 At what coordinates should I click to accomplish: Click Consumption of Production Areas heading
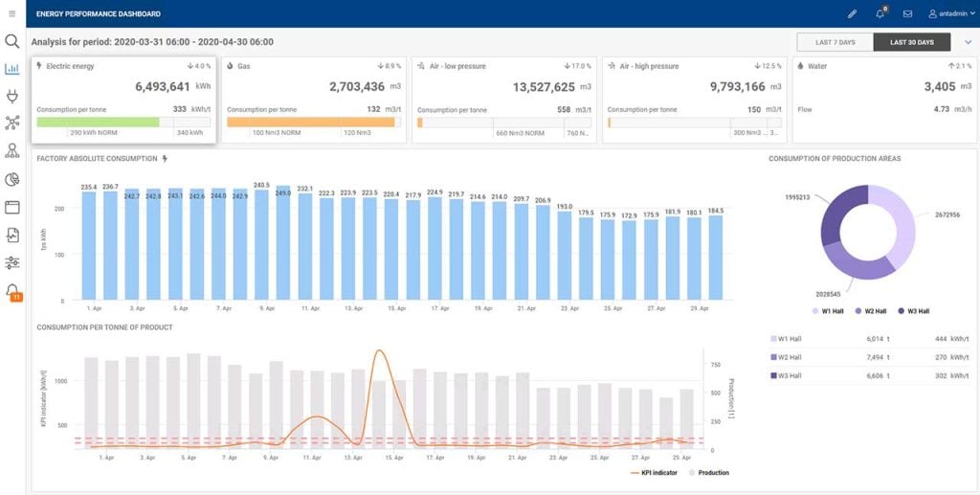coord(835,159)
